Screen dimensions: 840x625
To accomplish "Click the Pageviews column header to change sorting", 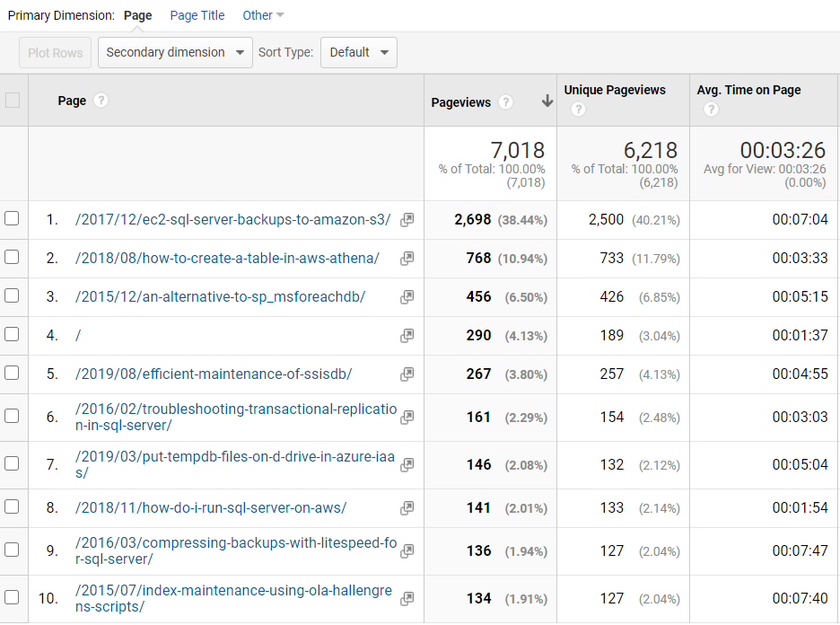I will point(462,101).
